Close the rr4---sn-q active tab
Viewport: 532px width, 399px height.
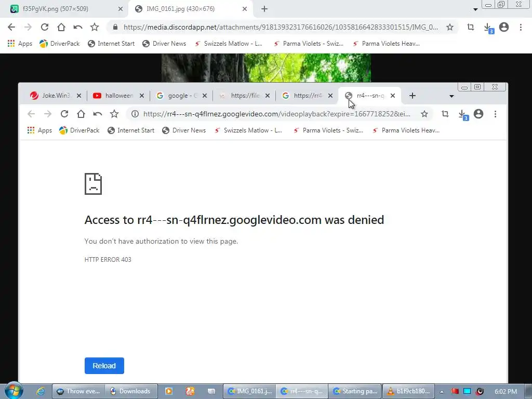pos(393,96)
